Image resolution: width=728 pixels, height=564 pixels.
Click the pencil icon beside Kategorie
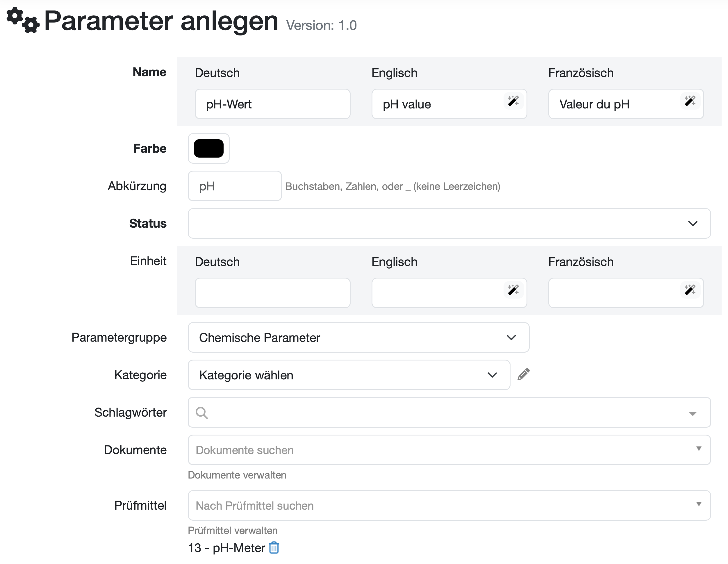click(x=523, y=374)
